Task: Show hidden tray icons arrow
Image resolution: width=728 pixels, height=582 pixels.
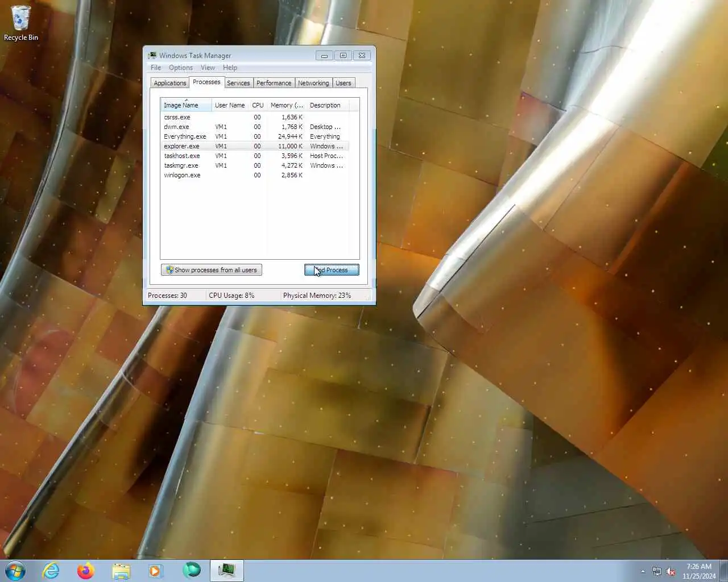Action: coord(643,571)
